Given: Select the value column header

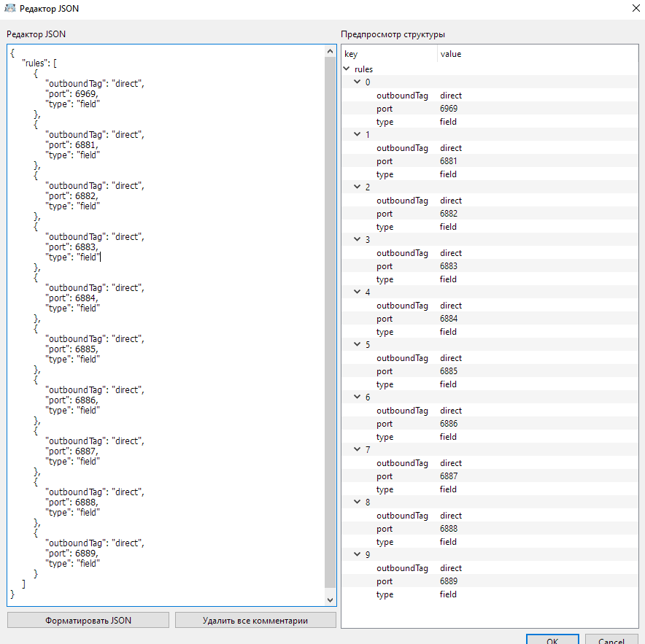Looking at the screenshot, I should pyautogui.click(x=538, y=54).
